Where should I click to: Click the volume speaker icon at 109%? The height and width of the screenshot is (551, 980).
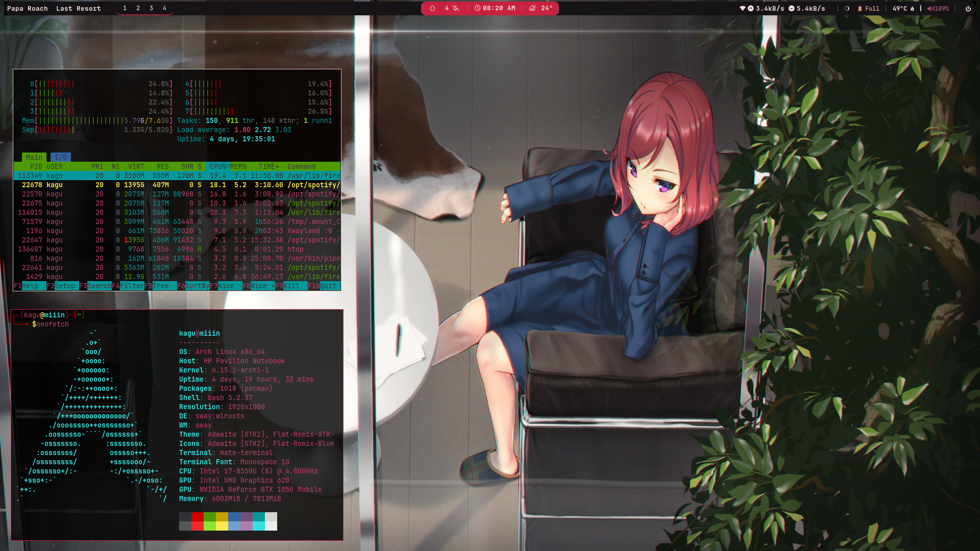pos(930,8)
